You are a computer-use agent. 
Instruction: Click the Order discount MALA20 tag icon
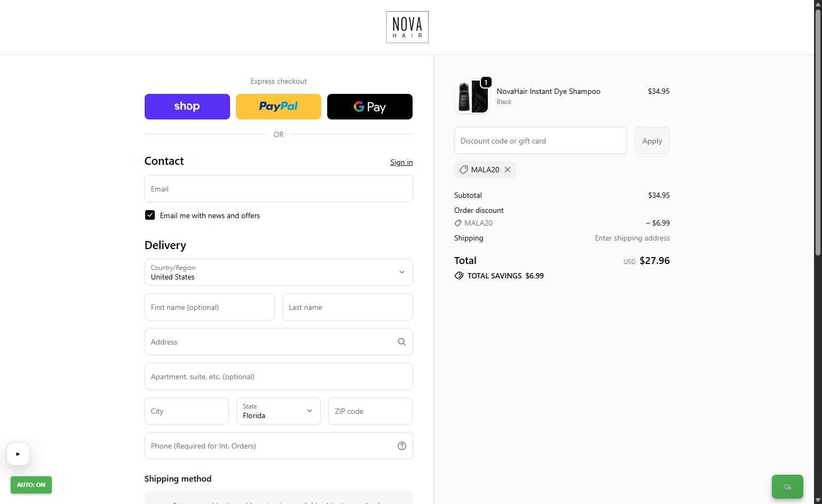click(458, 223)
